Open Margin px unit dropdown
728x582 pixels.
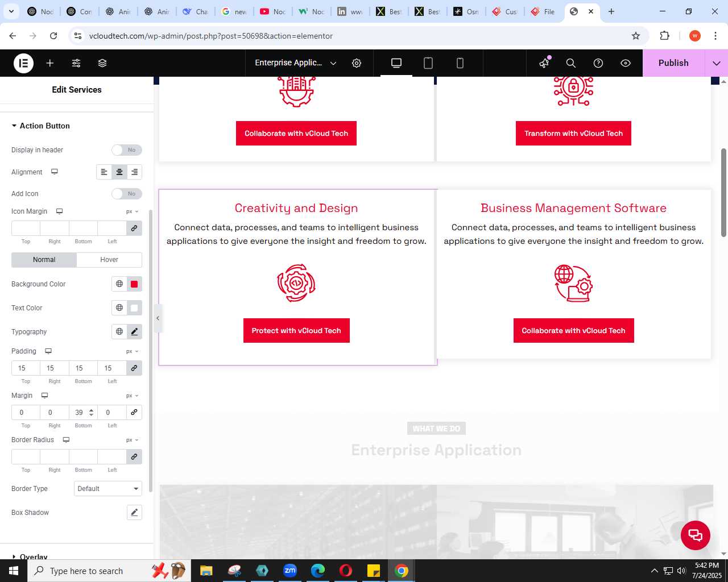pos(133,396)
